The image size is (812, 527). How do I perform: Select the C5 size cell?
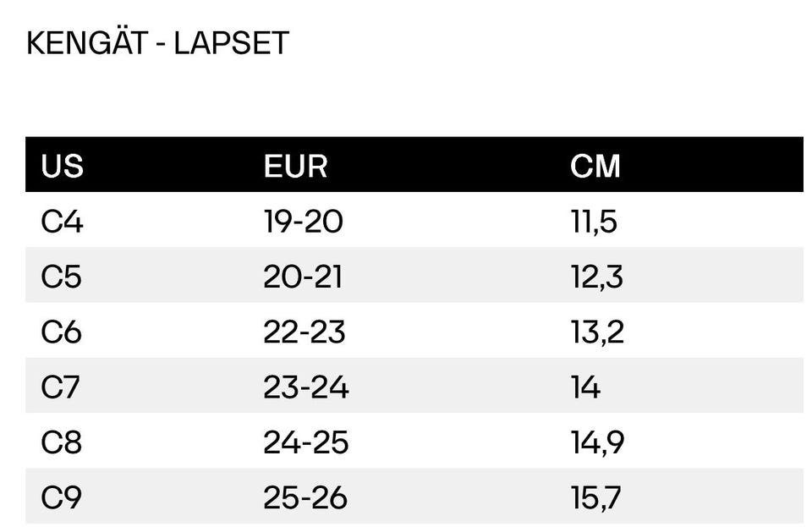[x=62, y=277]
